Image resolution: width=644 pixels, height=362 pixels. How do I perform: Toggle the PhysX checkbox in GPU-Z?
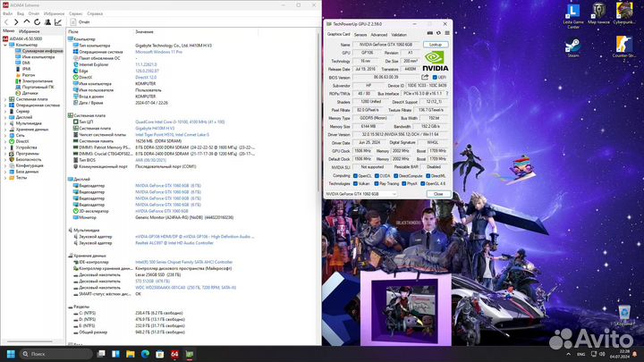point(403,183)
